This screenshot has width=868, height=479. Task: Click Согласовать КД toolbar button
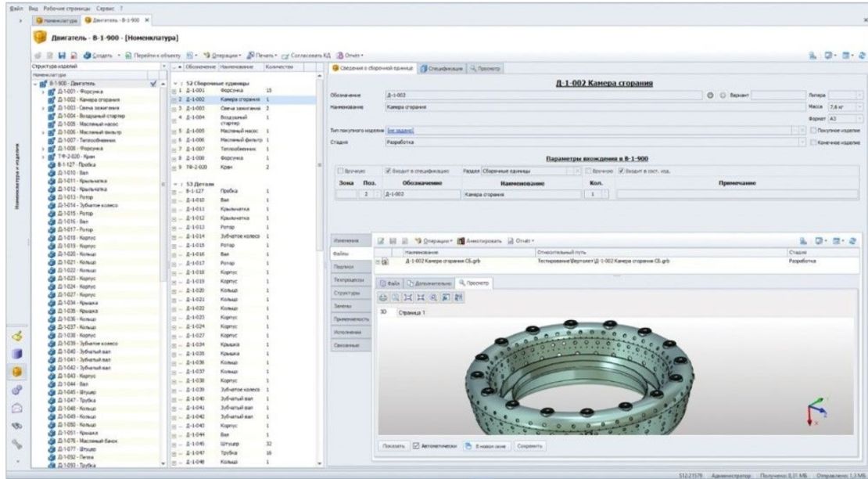[x=306, y=56]
